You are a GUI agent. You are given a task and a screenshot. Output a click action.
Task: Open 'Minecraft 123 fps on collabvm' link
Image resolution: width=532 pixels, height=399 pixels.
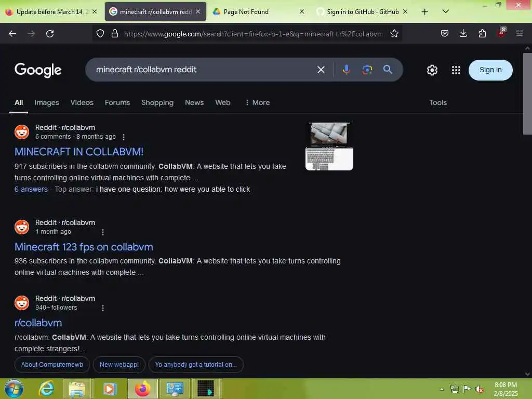click(84, 247)
